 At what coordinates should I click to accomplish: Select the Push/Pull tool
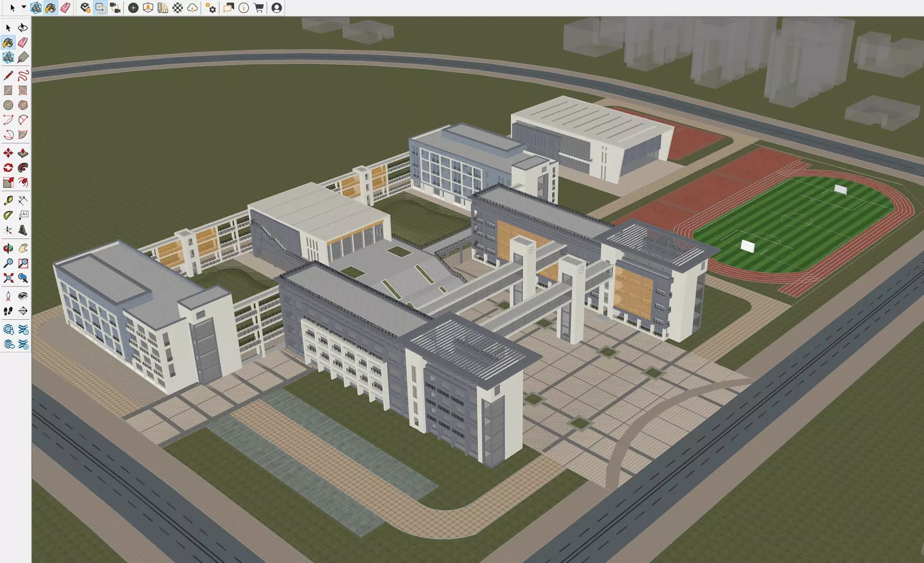23,153
